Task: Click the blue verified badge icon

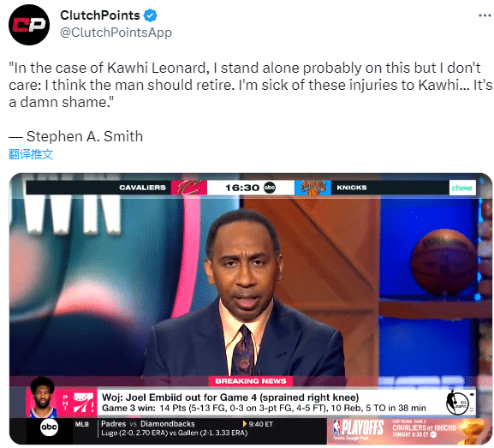Action: point(151,15)
